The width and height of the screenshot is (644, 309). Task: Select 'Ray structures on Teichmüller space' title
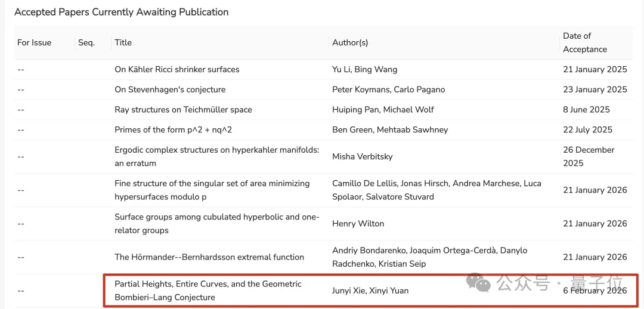(183, 110)
